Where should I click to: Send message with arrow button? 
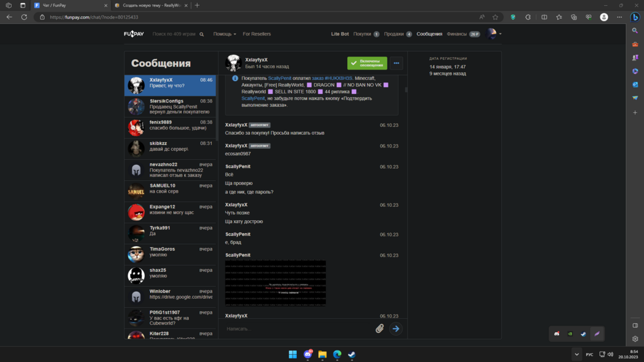396,329
